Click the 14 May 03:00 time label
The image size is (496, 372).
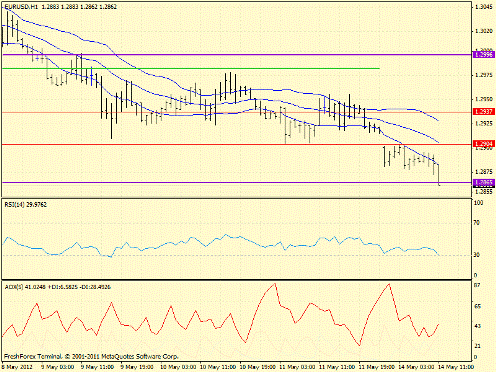point(417,367)
